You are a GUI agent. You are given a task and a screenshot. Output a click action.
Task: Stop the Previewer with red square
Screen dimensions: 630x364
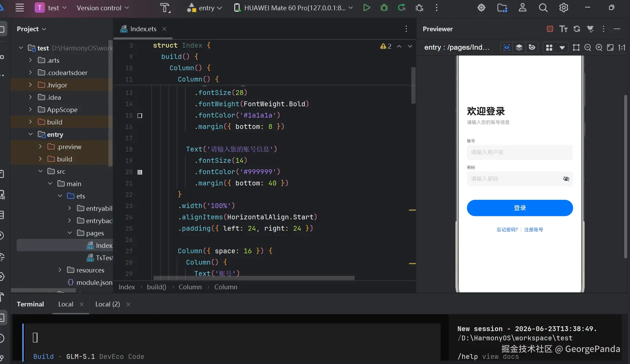[550, 29]
